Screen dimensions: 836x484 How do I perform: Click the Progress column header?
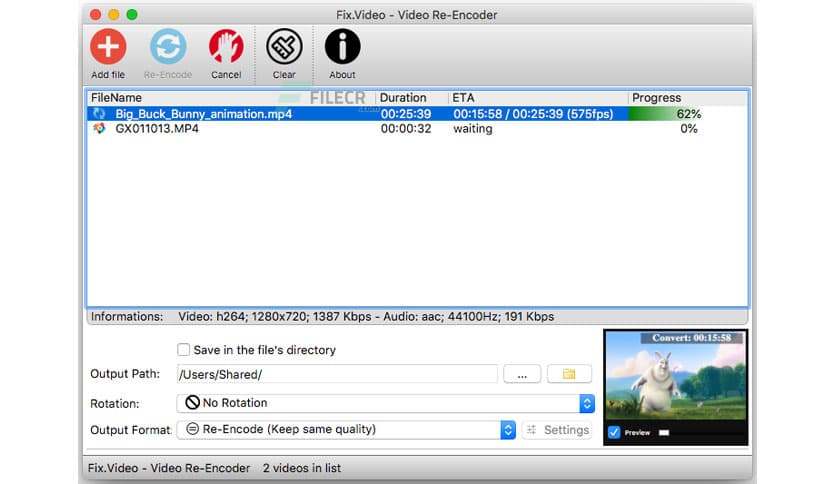point(687,98)
